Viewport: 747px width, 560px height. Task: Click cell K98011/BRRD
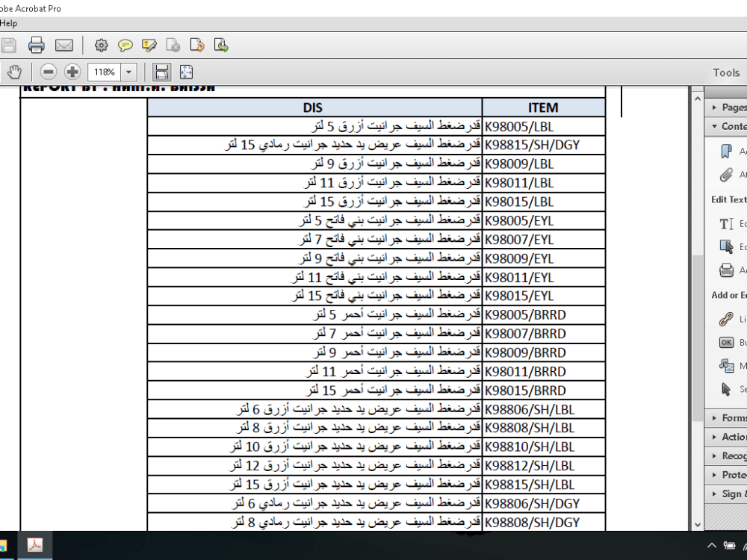click(544, 371)
